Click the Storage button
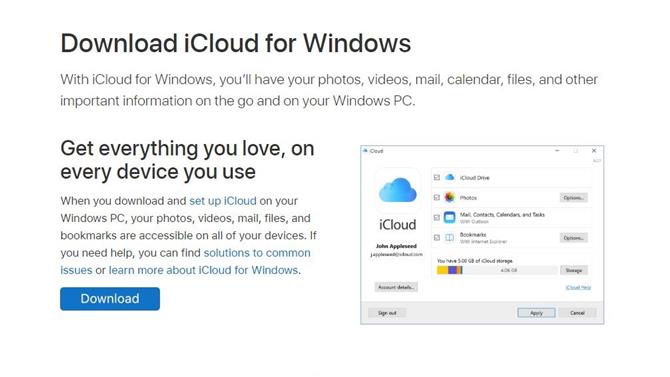 point(574,270)
